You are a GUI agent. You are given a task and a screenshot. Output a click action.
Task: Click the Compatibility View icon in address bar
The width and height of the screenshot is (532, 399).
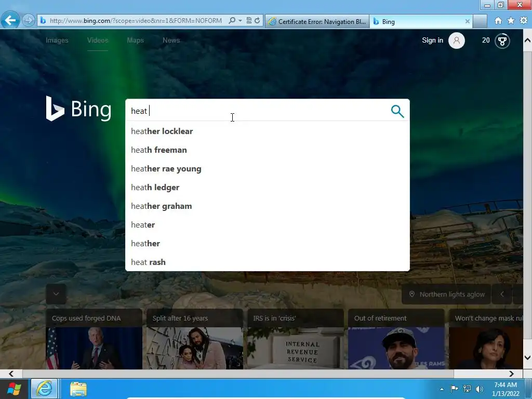pos(249,21)
